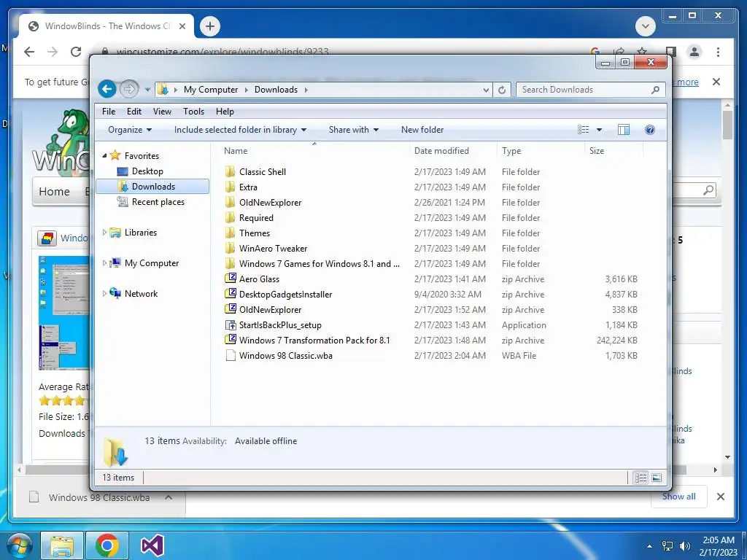Image resolution: width=747 pixels, height=560 pixels.
Task: Switch to large thumbnails view in status bar
Action: click(657, 478)
